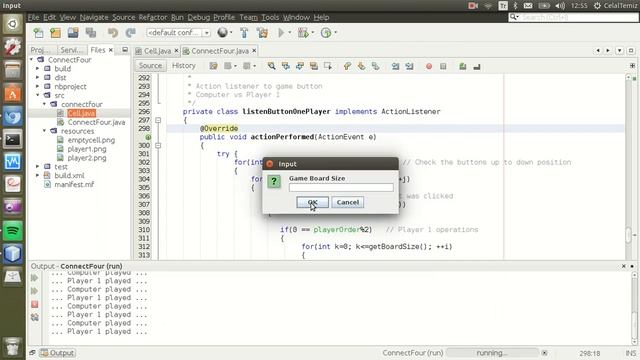This screenshot has width=640, height=360.
Task: Focus the Game Board Size text field
Action: point(341,187)
